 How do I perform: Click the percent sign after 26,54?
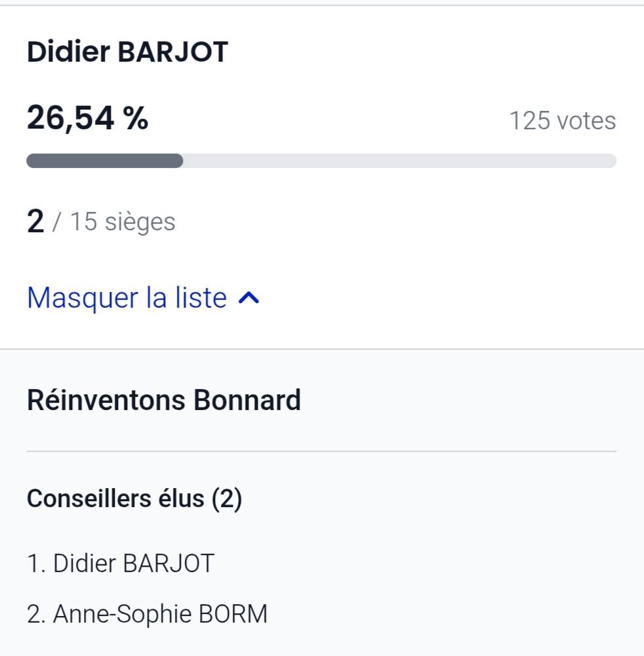(136, 119)
